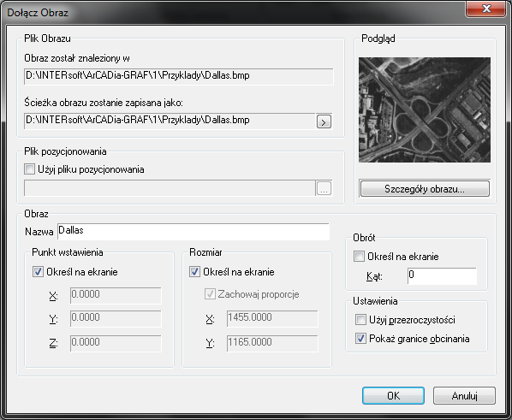512x420 pixels.
Task: Confirm with the OK button
Action: (x=393, y=395)
